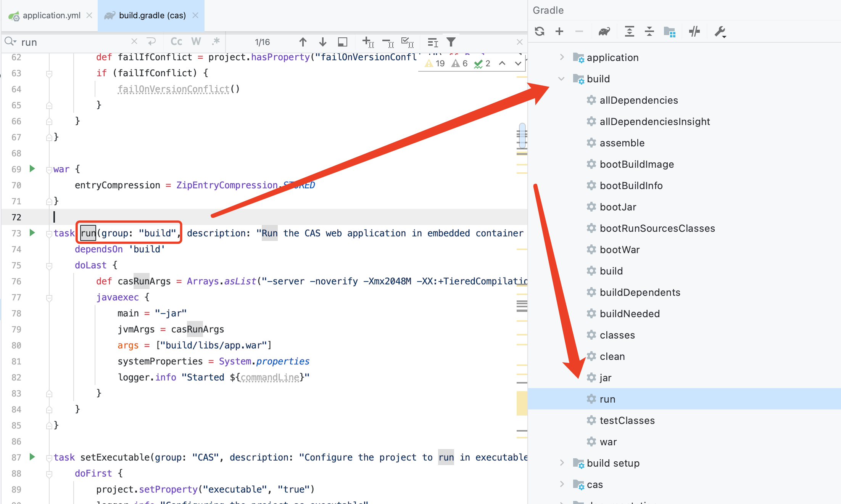Screen dimensions: 841x504
Task: Open Gradle build tool settings wrench
Action: [x=720, y=31]
